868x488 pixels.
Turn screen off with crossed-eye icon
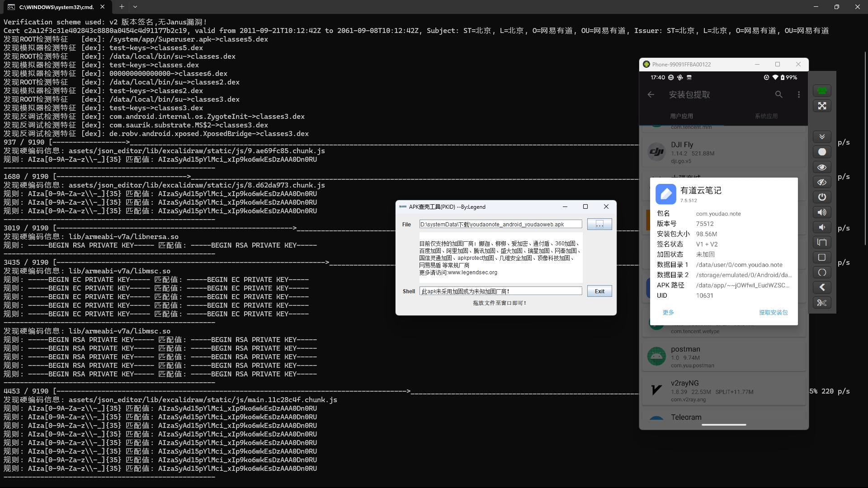click(822, 182)
